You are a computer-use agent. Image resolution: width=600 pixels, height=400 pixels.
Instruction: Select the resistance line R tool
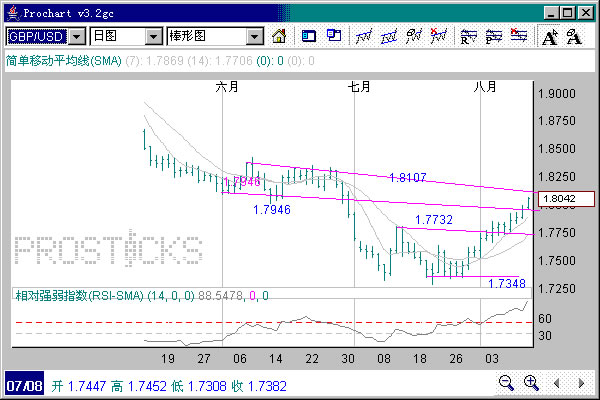click(468, 36)
